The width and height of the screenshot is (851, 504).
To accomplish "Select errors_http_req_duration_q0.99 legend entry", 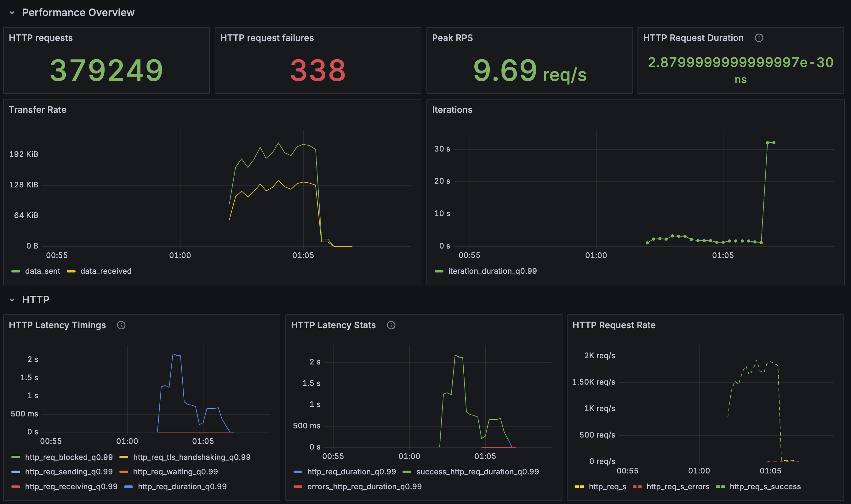I will click(x=364, y=486).
